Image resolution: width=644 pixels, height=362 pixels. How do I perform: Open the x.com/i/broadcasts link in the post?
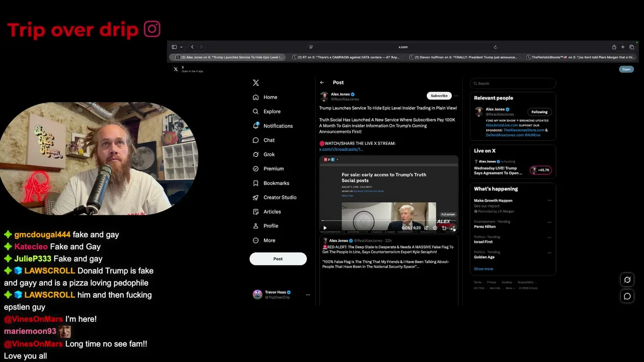tap(341, 149)
